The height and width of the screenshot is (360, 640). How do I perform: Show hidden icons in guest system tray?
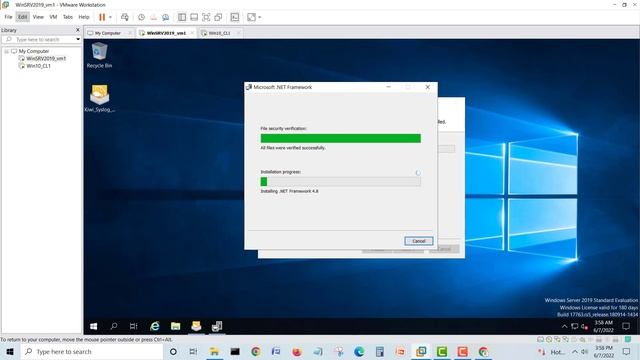[x=564, y=327]
